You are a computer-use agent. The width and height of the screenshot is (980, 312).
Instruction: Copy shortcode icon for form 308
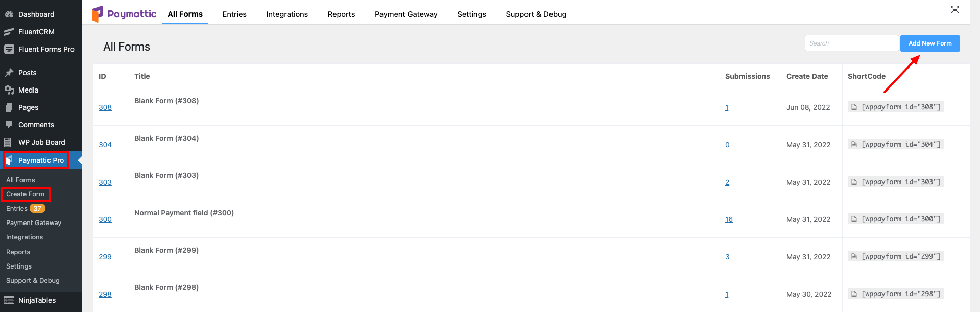pos(854,107)
